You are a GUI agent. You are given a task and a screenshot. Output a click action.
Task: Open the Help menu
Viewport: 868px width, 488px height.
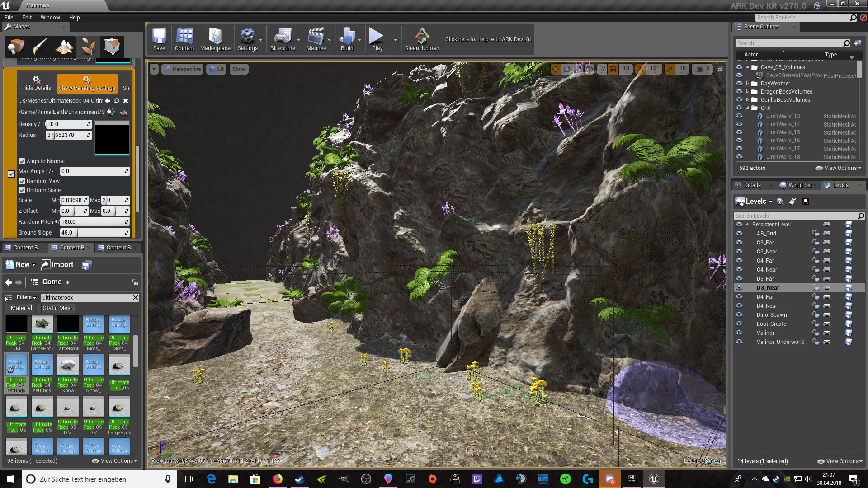[x=74, y=18]
